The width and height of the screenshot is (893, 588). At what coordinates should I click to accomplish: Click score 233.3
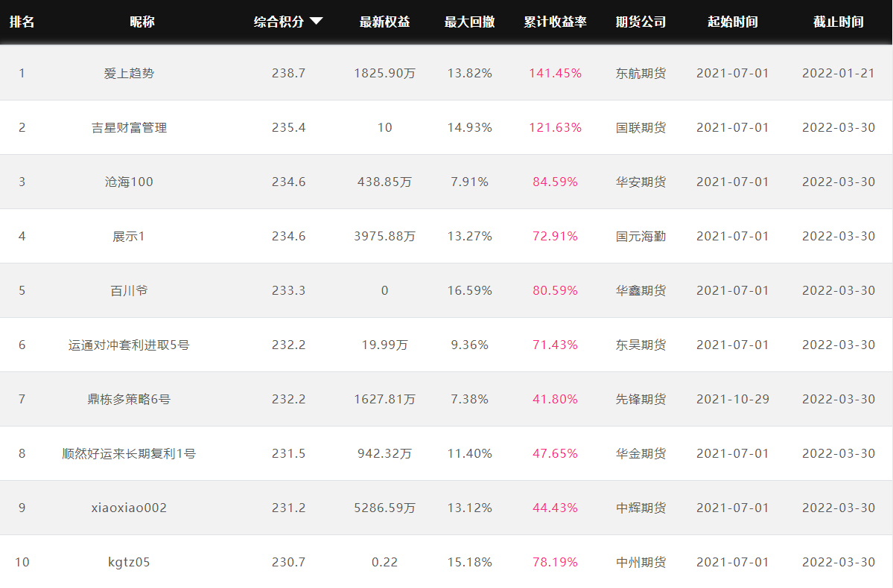pyautogui.click(x=288, y=290)
